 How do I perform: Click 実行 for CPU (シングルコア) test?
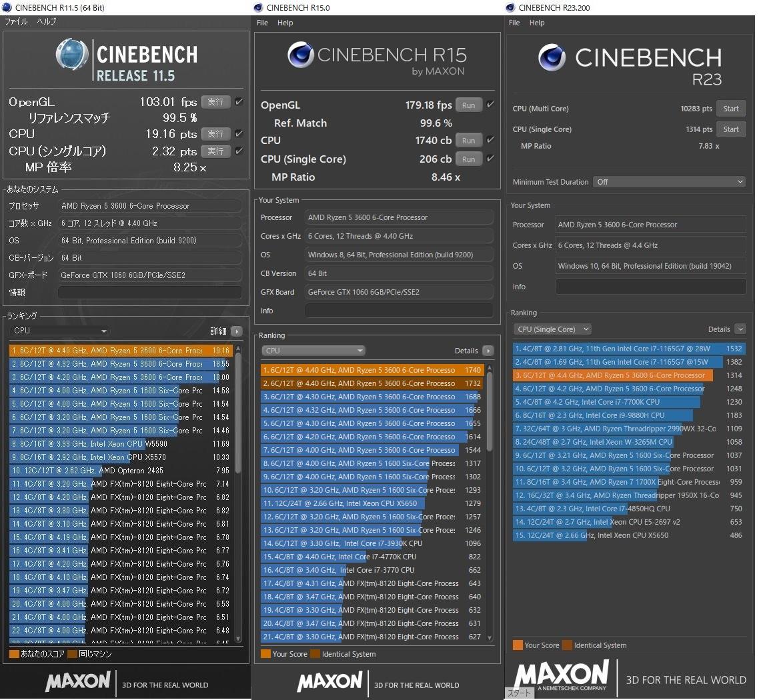[215, 151]
